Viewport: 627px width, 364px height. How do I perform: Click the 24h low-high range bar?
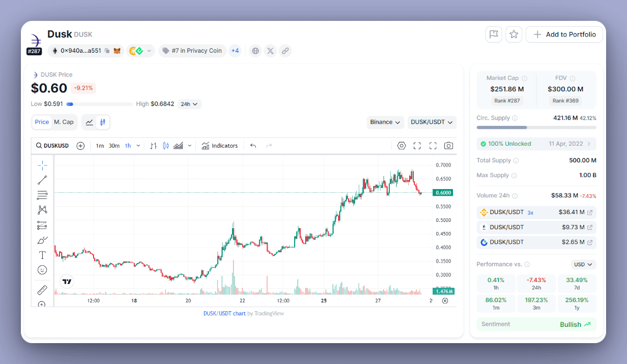99,104
